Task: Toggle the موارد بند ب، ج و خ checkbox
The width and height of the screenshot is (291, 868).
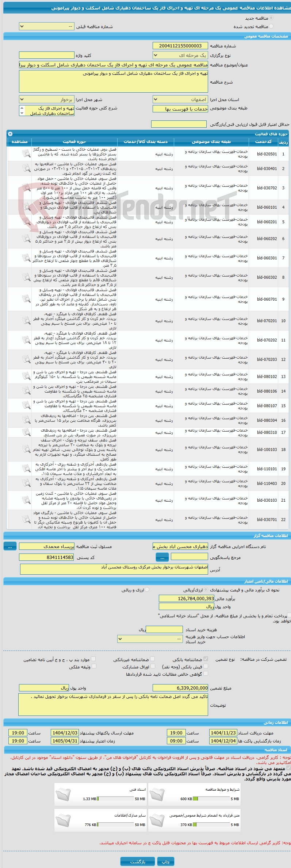Action: 93,659
